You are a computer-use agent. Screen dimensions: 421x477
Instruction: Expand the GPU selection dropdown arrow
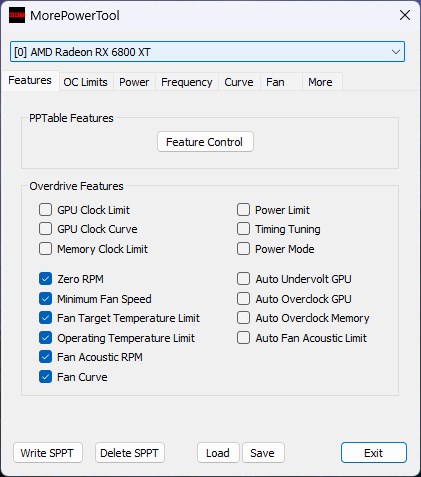(396, 52)
